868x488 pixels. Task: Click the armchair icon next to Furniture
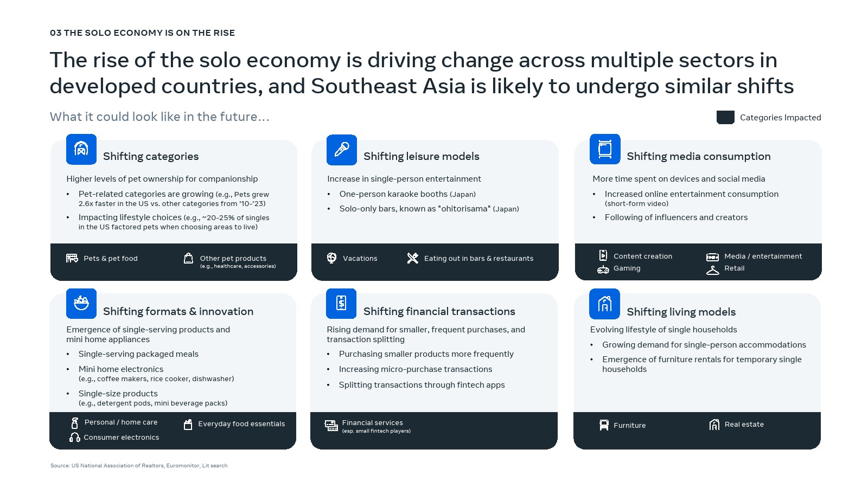[x=604, y=425]
